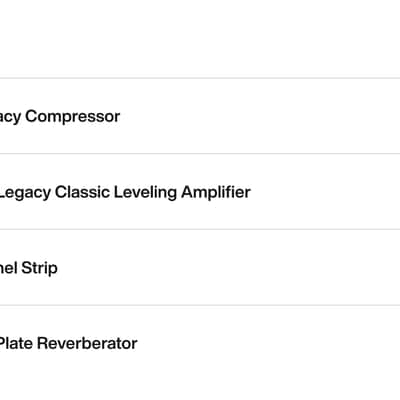Click the word Strip in third row
400x400 pixels.
[39, 268]
